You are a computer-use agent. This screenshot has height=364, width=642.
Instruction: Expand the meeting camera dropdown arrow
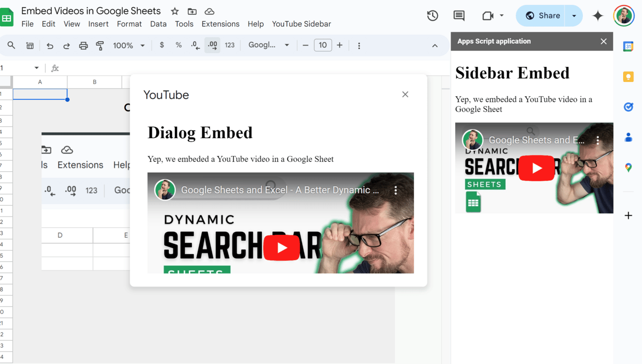click(x=501, y=16)
